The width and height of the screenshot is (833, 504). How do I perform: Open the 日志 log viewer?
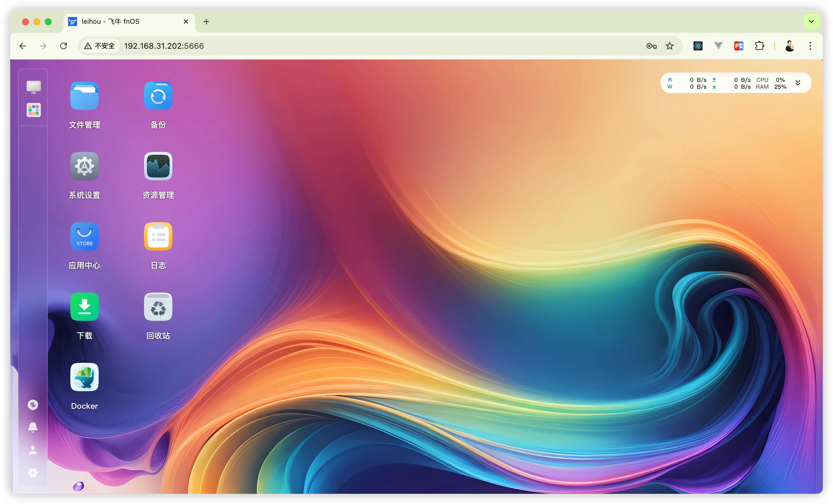coord(158,237)
